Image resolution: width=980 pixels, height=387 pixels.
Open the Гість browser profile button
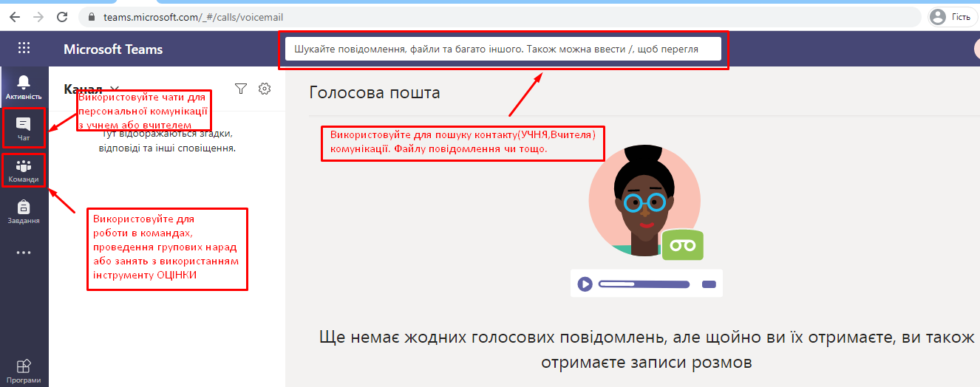(x=951, y=16)
